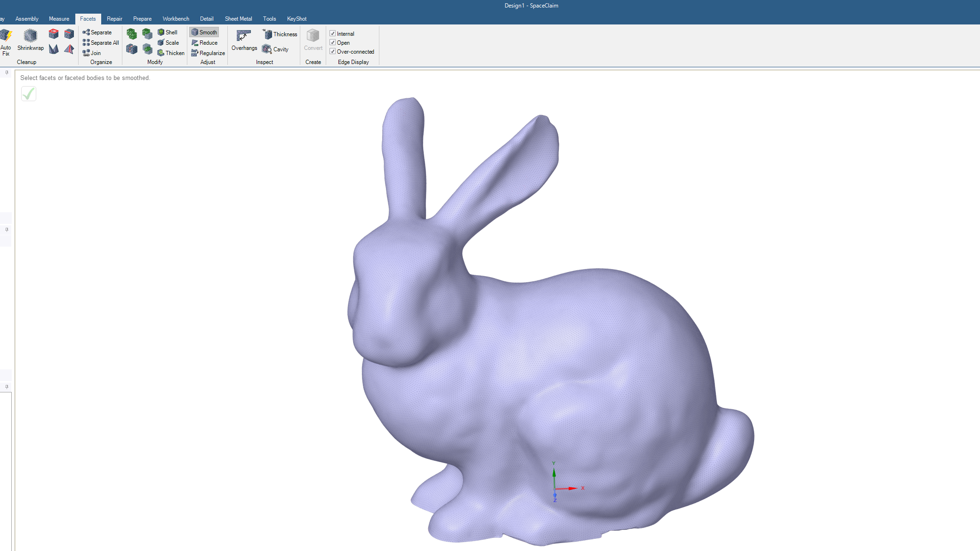Open the Tools tab

(269, 19)
